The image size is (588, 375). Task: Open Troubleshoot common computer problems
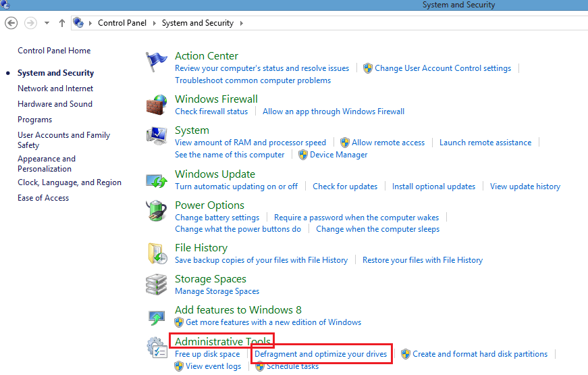tap(252, 80)
